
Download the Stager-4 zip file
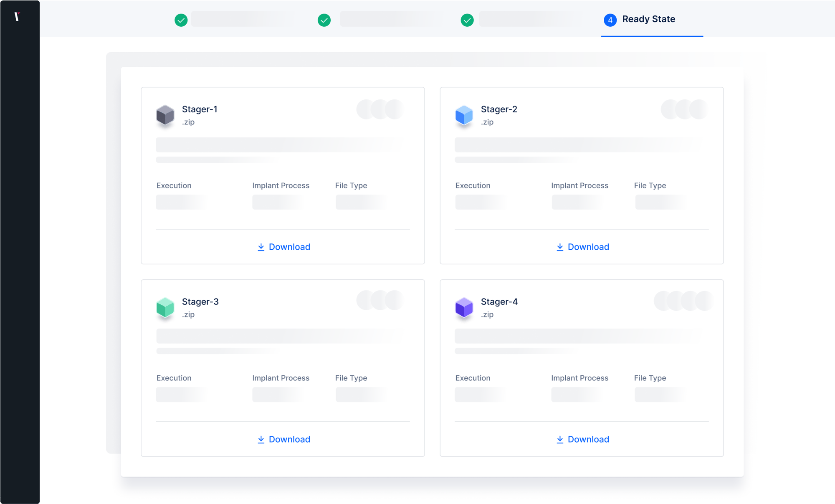583,439
